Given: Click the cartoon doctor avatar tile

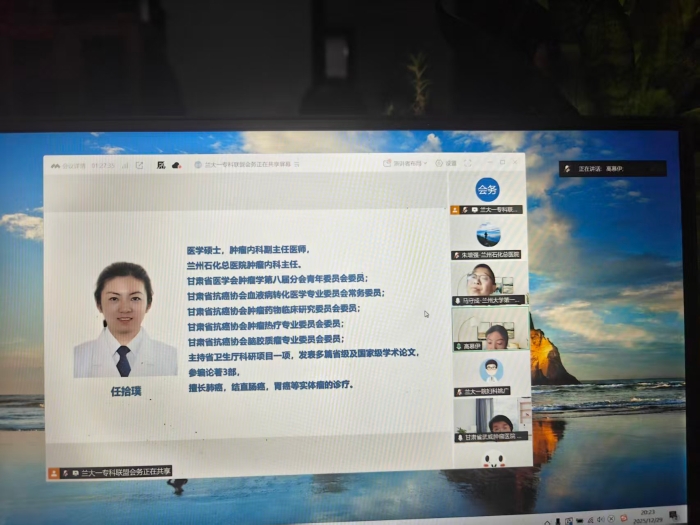Looking at the screenshot, I should pyautogui.click(x=489, y=370).
